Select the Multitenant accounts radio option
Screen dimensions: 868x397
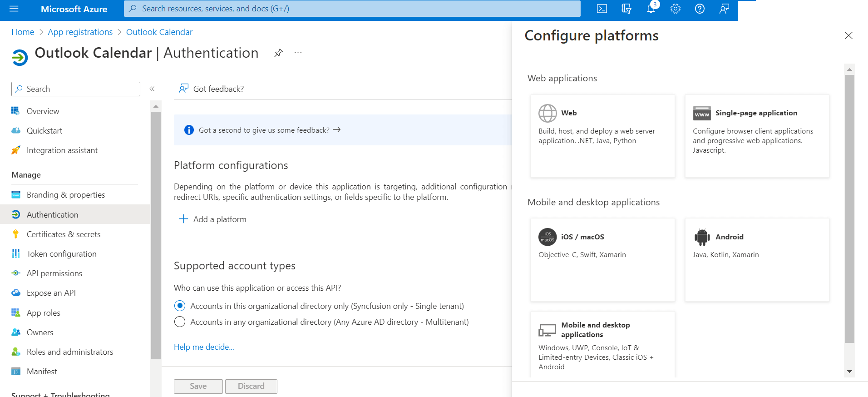(180, 322)
